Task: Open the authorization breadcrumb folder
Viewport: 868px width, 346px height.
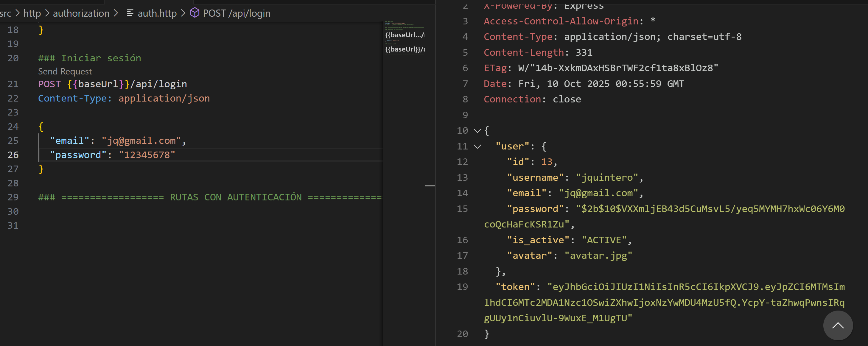Action: pyautogui.click(x=81, y=13)
